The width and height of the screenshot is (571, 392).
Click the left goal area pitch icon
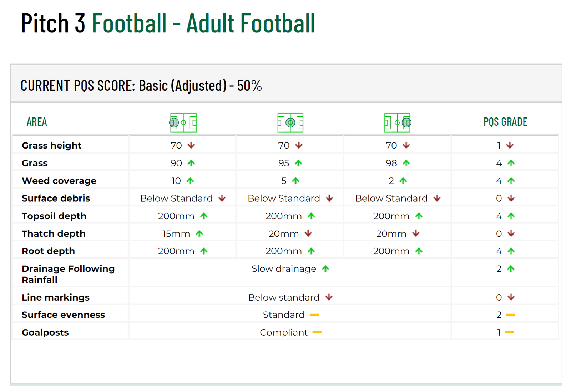coord(183,122)
